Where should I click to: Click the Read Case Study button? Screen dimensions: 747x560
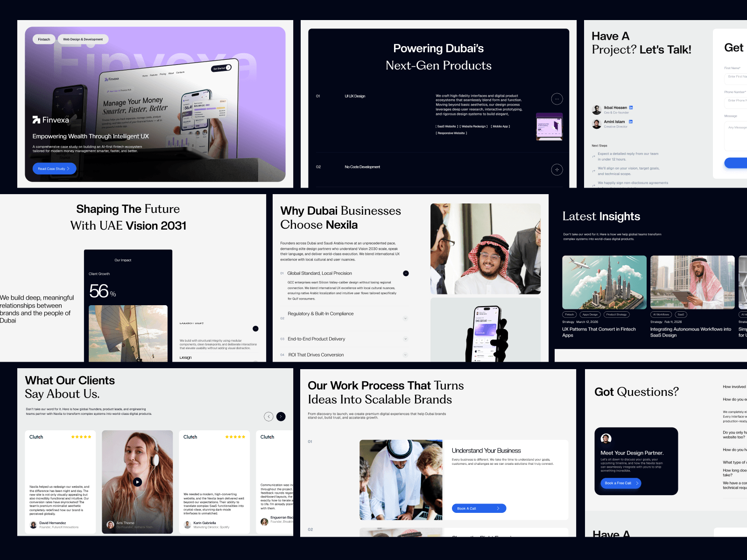coord(54,168)
